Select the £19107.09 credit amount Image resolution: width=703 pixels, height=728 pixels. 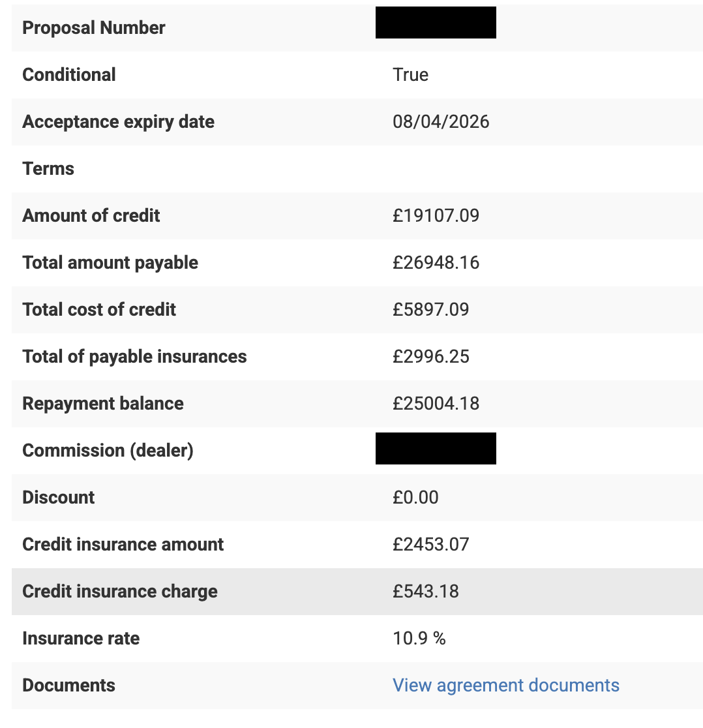435,215
